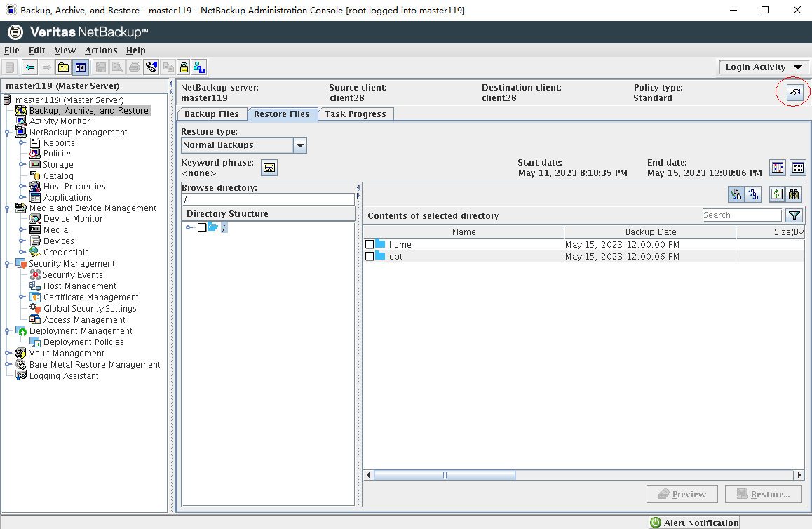Tick the opt folder checkbox
Image resolution: width=812 pixels, height=529 pixels.
point(370,256)
